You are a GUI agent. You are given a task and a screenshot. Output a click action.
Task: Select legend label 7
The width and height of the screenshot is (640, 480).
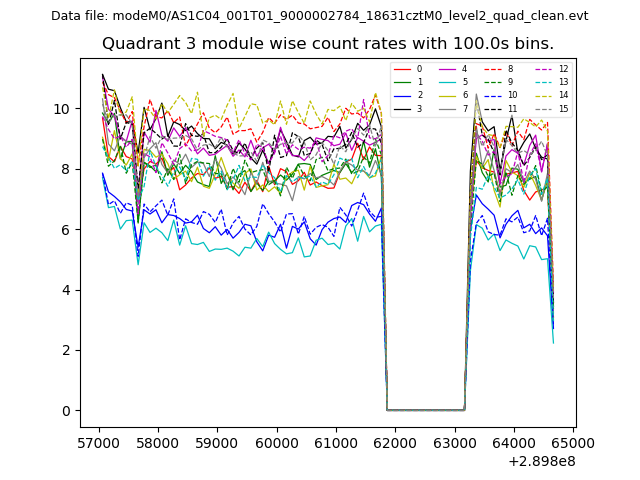click(x=465, y=108)
